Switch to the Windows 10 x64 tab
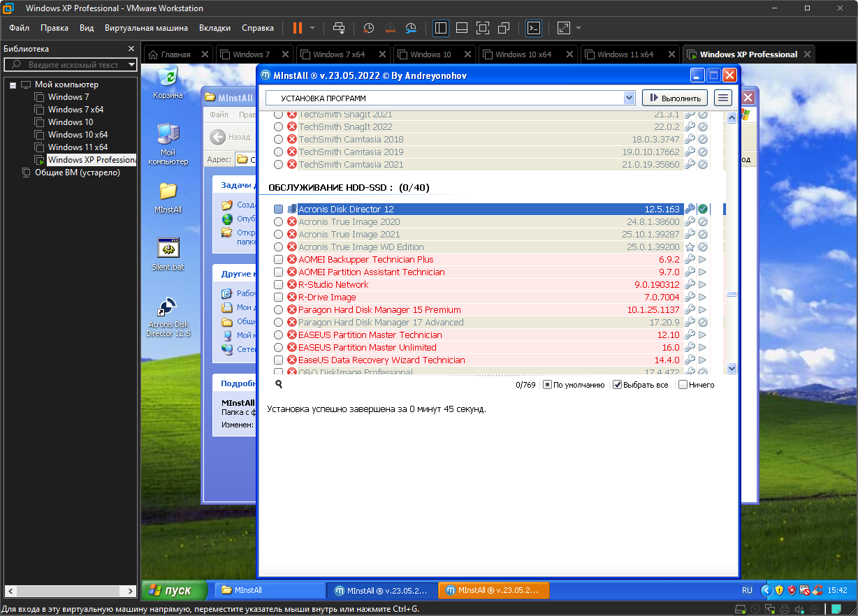This screenshot has width=858, height=616. coord(524,54)
